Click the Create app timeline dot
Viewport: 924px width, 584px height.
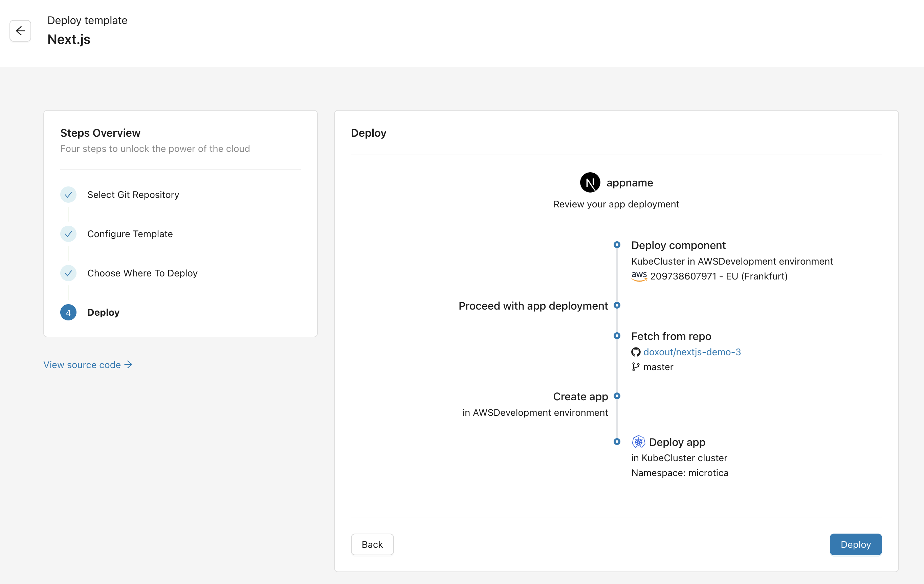pyautogui.click(x=617, y=396)
